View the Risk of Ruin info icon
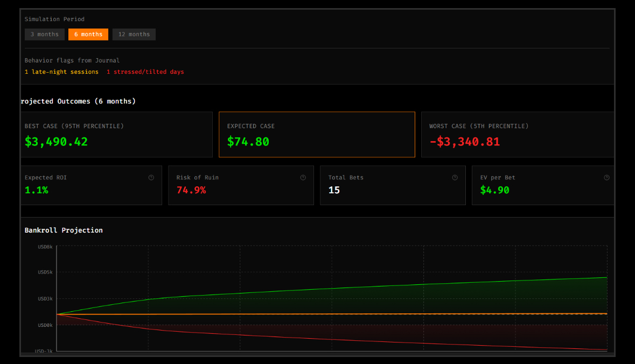The height and width of the screenshot is (364, 635). pos(303,177)
